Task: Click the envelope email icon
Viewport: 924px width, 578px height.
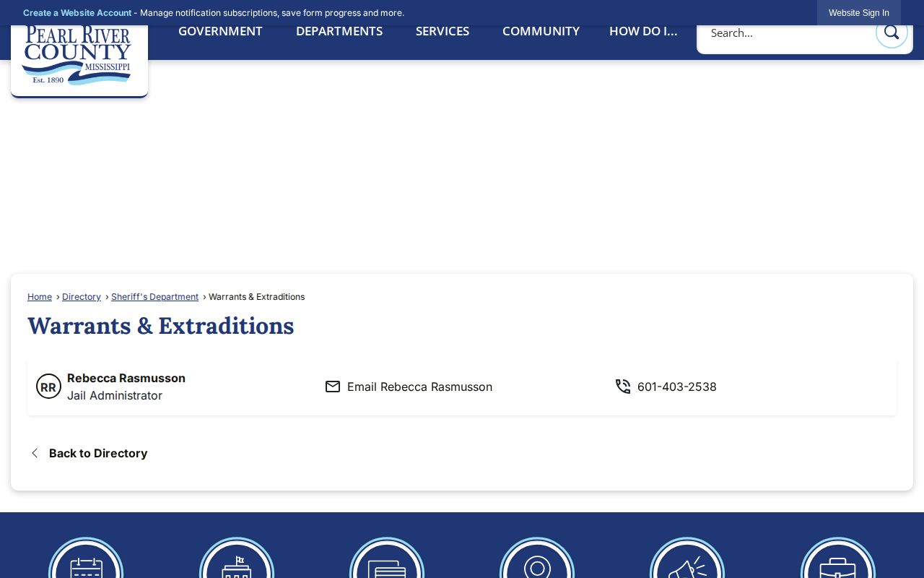Action: coord(333,387)
